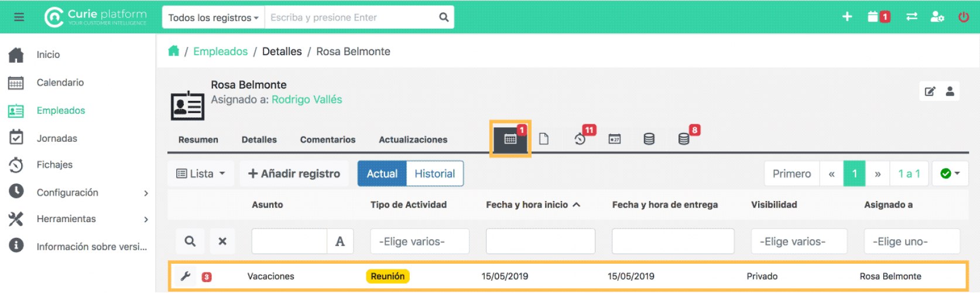Viewport: 980px width, 293px height.
Task: Click the plus icon in top bar
Action: click(x=847, y=17)
